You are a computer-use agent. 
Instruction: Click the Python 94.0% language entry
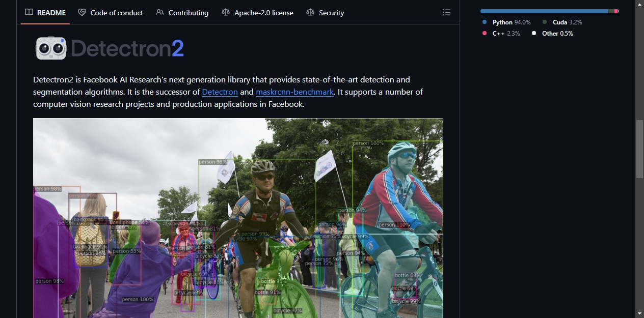click(x=506, y=22)
